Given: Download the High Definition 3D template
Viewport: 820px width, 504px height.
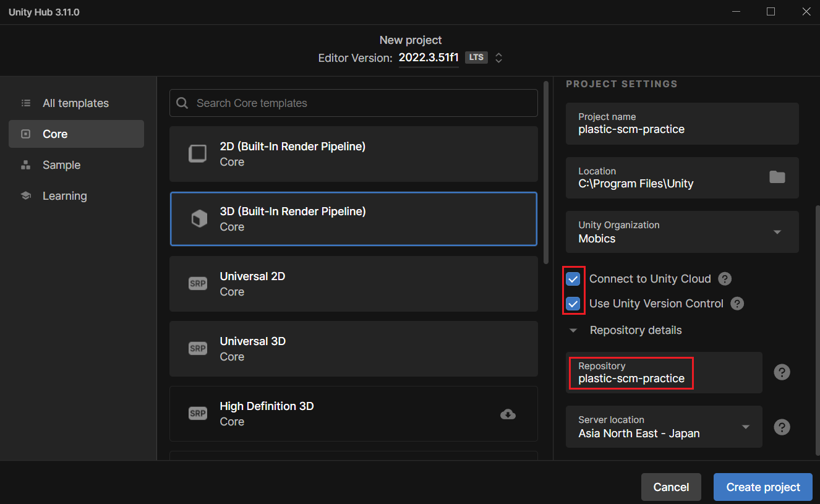Looking at the screenshot, I should click(508, 414).
